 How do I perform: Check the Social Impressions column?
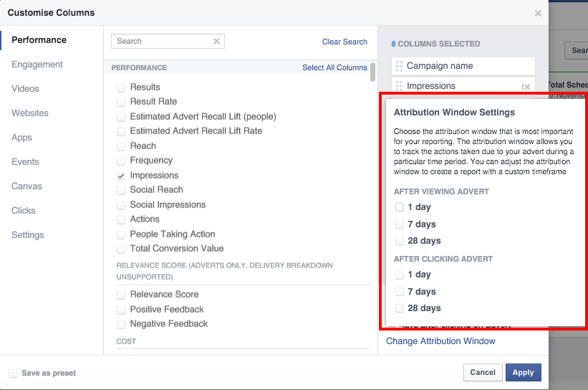tap(121, 205)
